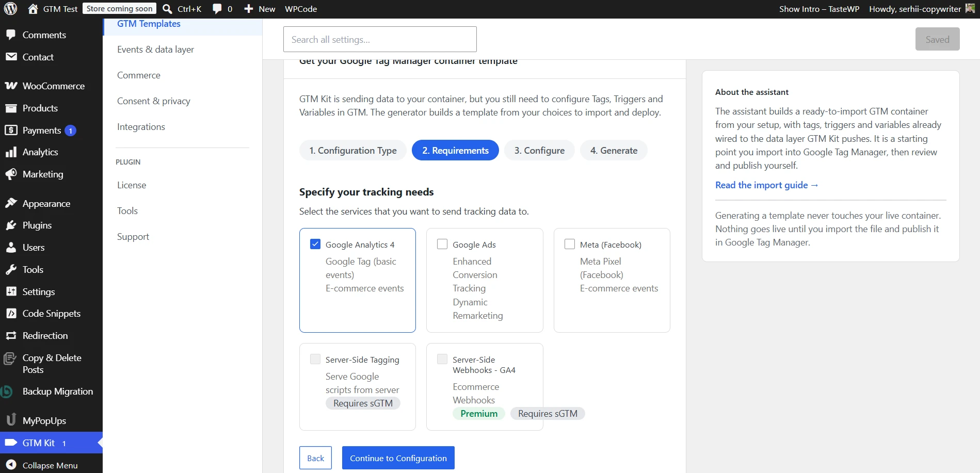Open the WPCode admin bar item
Screen dimensions: 980x473
(x=301, y=9)
